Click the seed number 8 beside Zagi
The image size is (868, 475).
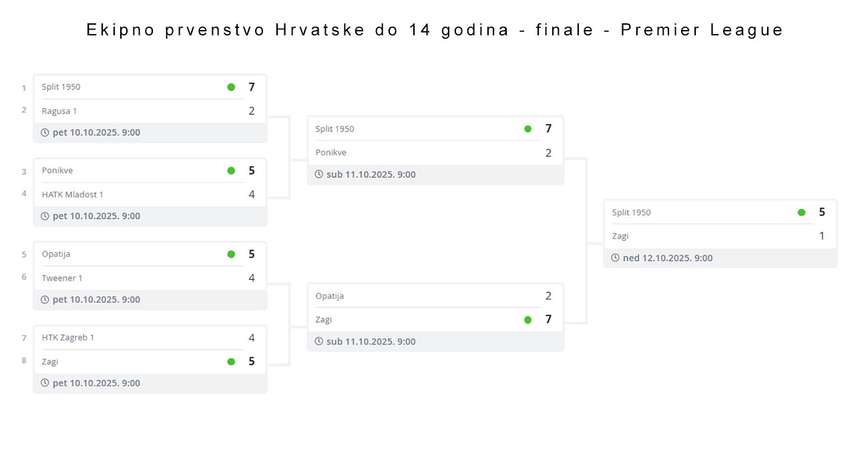pos(24,361)
